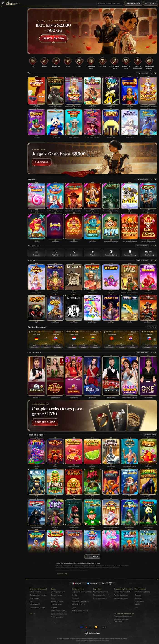
Task: Select the Evolution Gaming provider tab
Action: click(x=111, y=253)
